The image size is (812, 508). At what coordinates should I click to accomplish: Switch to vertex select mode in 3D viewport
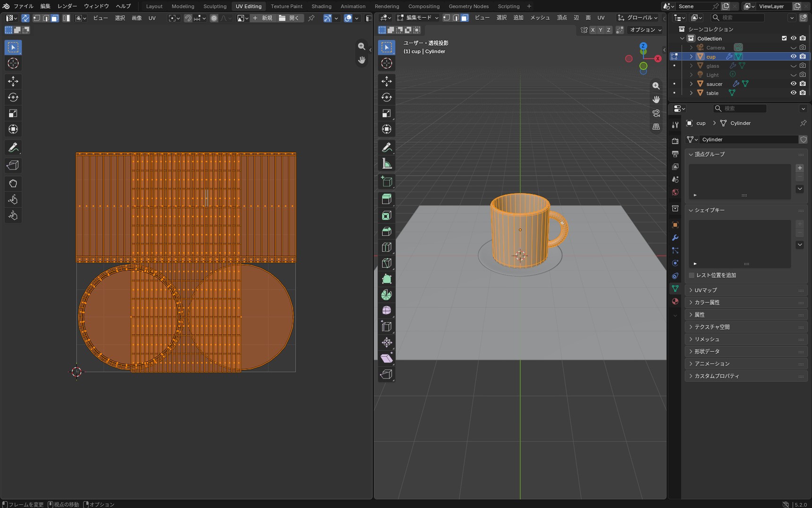447,18
